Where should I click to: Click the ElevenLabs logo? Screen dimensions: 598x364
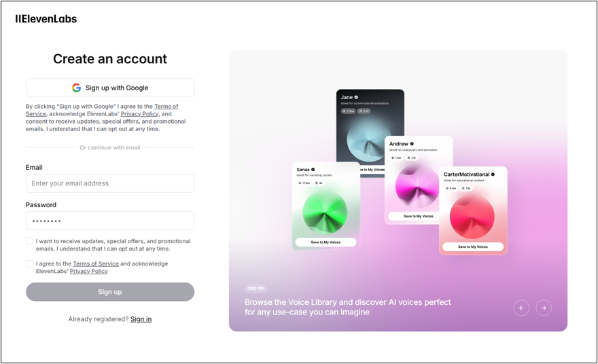point(46,19)
